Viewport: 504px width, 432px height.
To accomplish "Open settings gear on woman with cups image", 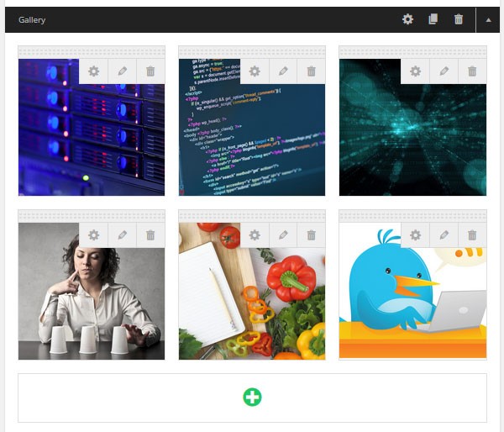I will tap(93, 235).
